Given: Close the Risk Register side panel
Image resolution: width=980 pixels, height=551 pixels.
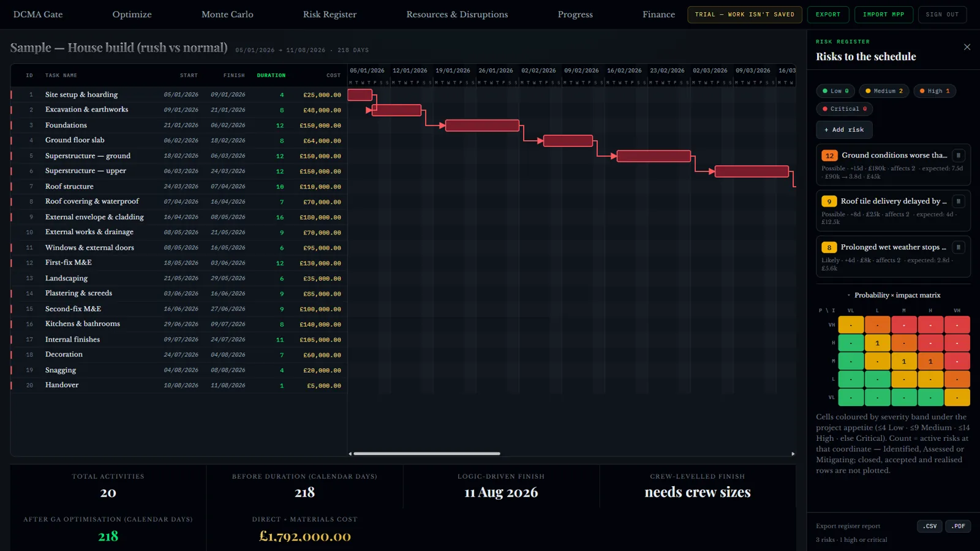Looking at the screenshot, I should (x=967, y=47).
